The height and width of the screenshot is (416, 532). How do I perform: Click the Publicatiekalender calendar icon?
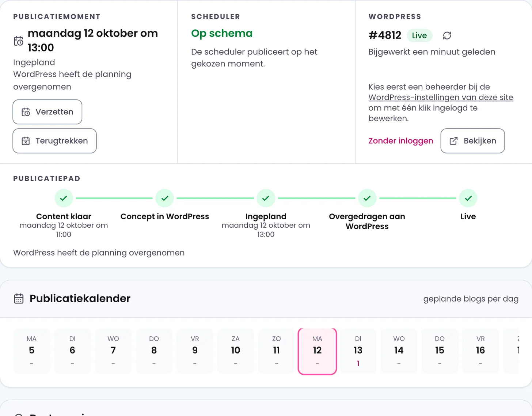point(19,299)
